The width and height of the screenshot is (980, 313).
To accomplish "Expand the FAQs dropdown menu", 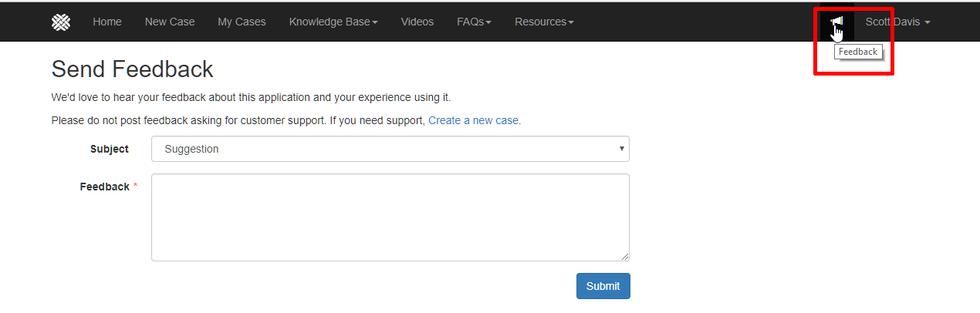I will tap(474, 22).
